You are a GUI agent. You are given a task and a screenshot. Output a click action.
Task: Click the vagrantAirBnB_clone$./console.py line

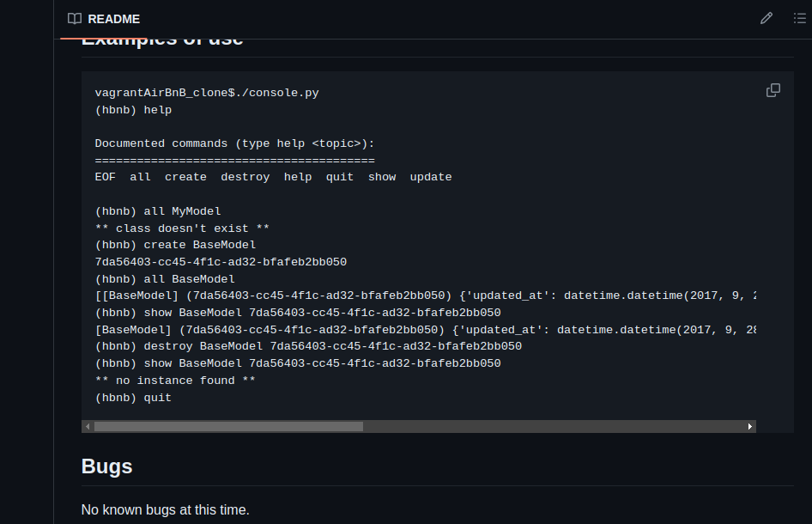[206, 93]
